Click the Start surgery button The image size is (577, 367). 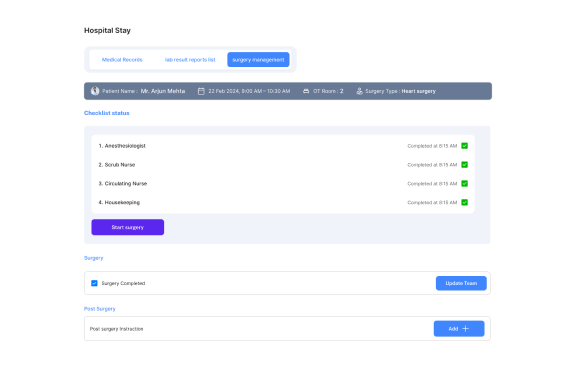[128, 227]
